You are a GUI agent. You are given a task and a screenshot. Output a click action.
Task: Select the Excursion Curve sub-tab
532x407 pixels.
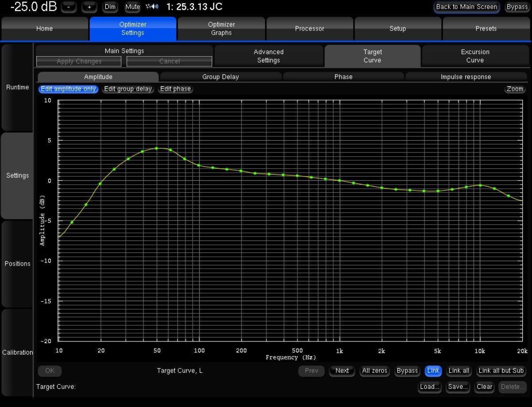475,56
